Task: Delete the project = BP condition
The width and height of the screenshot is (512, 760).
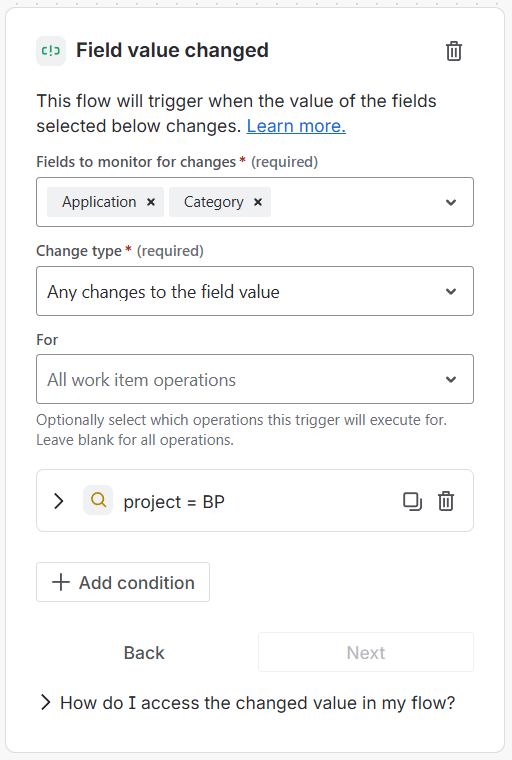Action: click(x=446, y=501)
